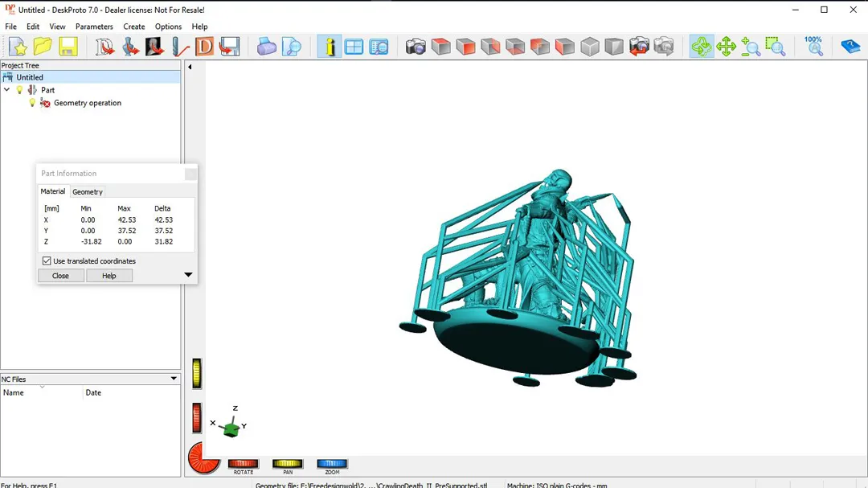
Task: Open the View menu
Action: [57, 27]
